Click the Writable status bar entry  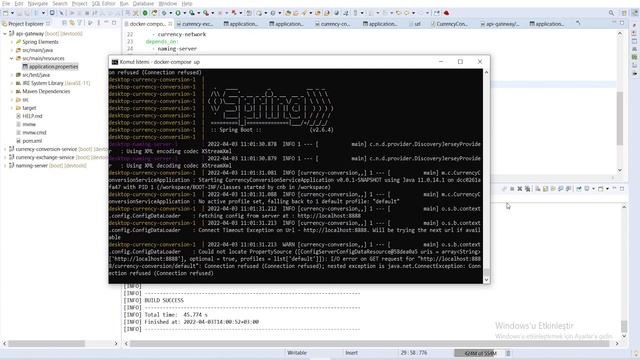point(297,353)
